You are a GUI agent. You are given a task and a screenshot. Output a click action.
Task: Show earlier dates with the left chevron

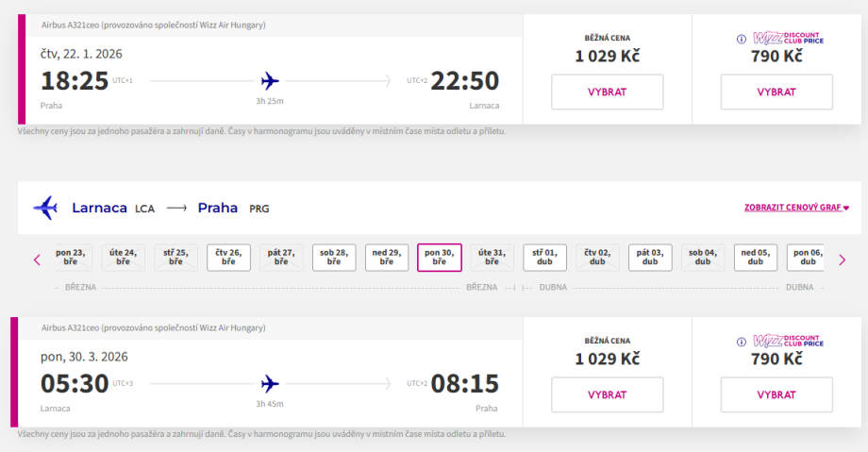coord(38,259)
